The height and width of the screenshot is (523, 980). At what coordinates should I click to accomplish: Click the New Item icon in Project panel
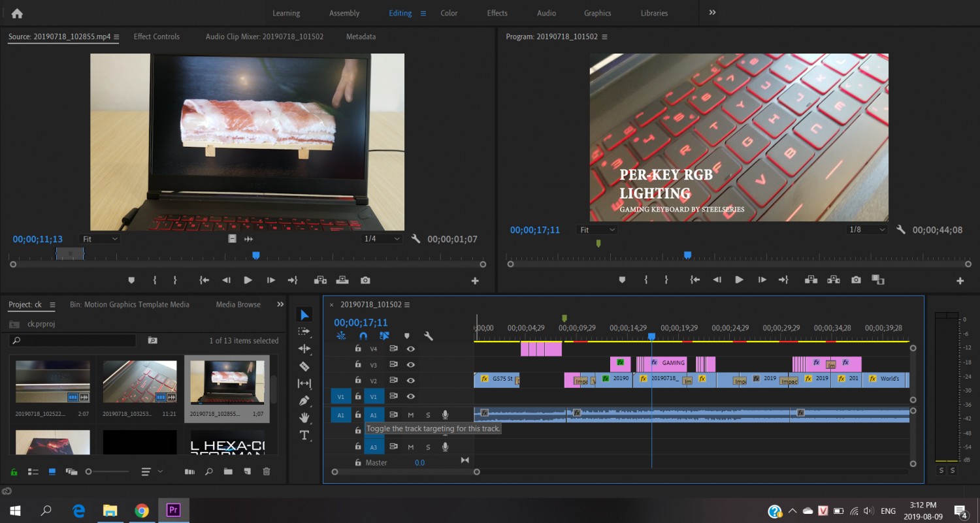pyautogui.click(x=247, y=471)
